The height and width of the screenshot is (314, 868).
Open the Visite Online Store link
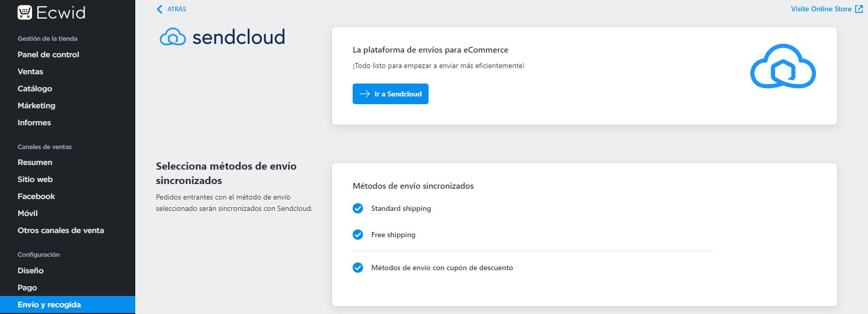(x=821, y=9)
